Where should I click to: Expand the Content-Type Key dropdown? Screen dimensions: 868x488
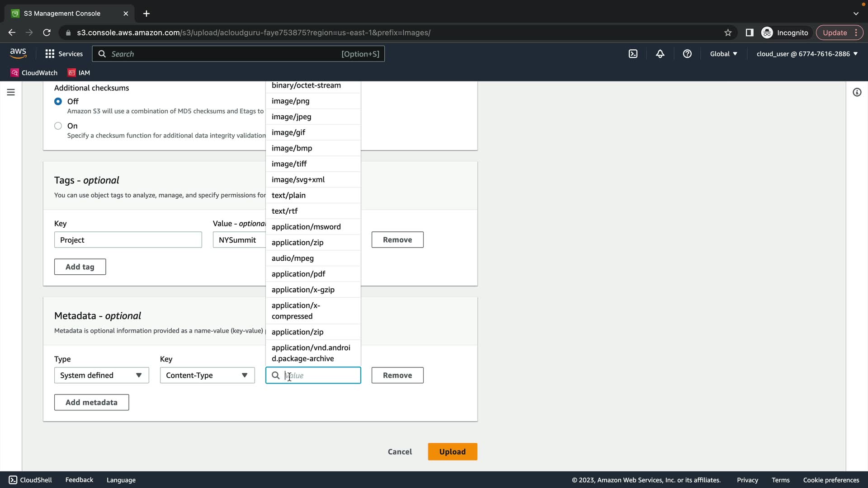(x=207, y=375)
